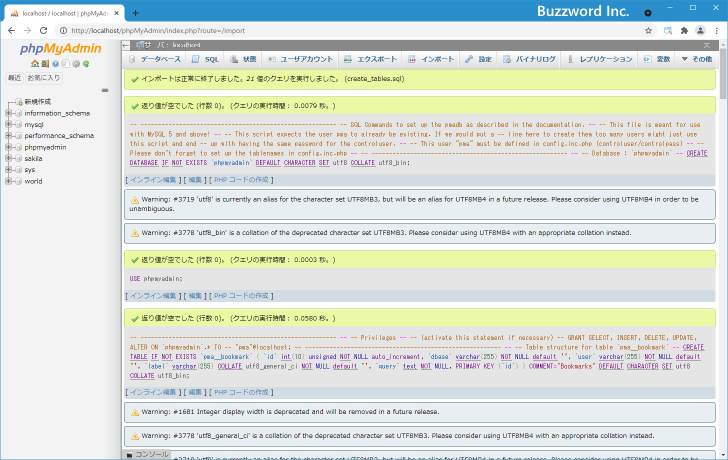This screenshot has width=728, height=460.
Task: Click the phpMyAdmin logo
Action: point(60,48)
